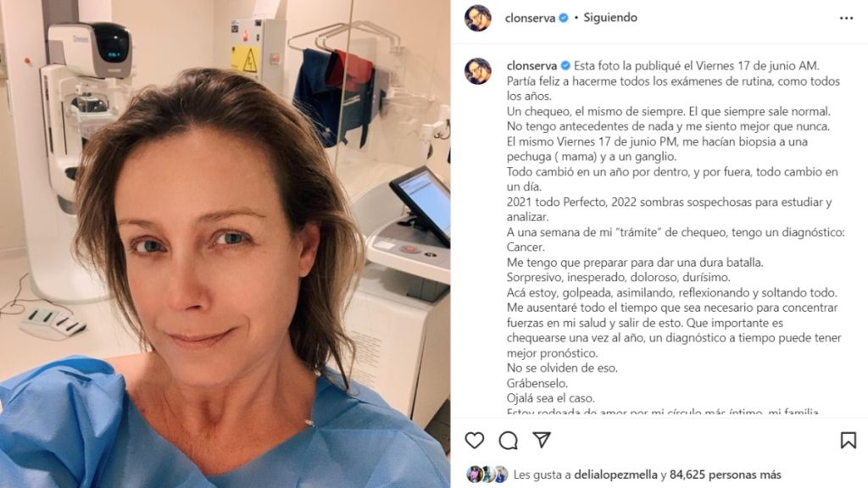Click the 'Cancer.' line in caption

(x=526, y=247)
